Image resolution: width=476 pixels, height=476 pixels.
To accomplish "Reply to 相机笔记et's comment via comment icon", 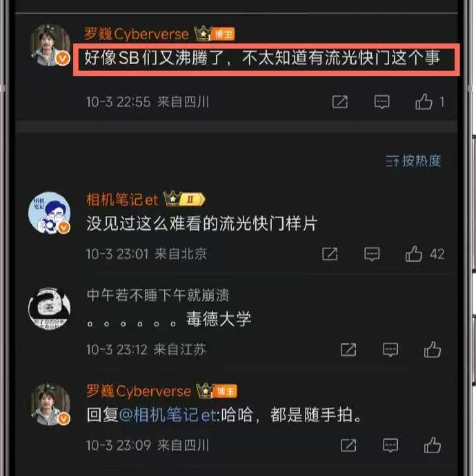I will [x=372, y=254].
